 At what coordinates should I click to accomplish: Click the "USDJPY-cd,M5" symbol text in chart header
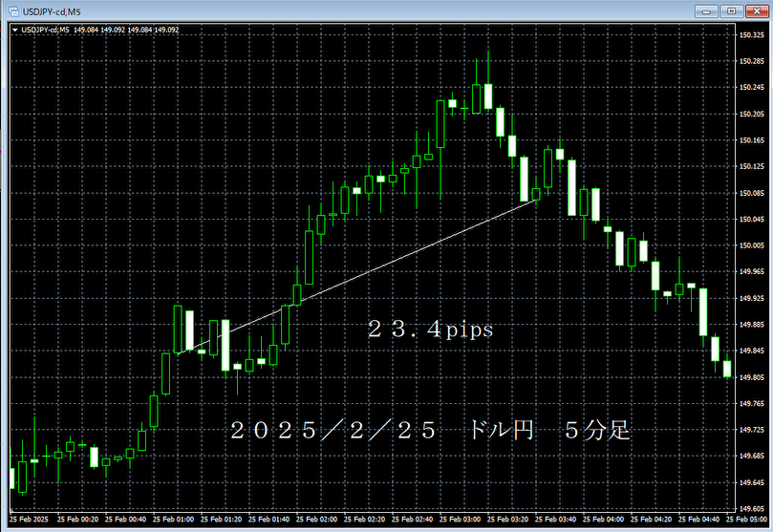(x=45, y=30)
